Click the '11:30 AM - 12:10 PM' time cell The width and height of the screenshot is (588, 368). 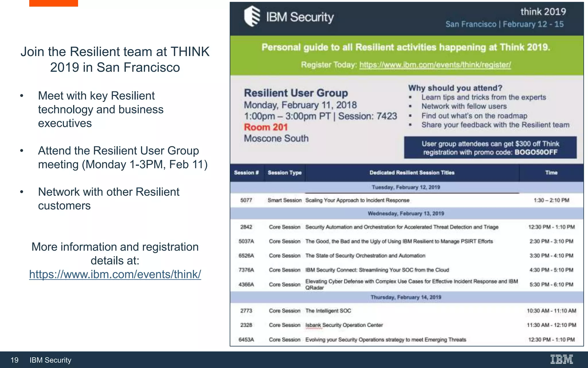(x=552, y=325)
